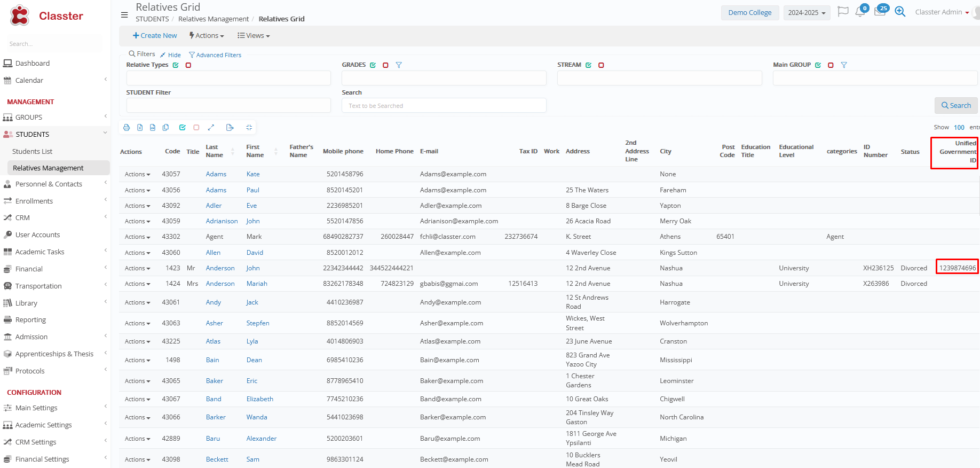This screenshot has width=980, height=468.
Task: Open the notifications bell icon
Action: tap(860, 12)
